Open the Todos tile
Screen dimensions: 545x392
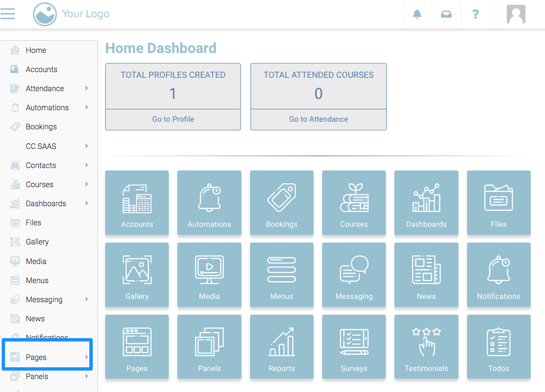point(499,347)
